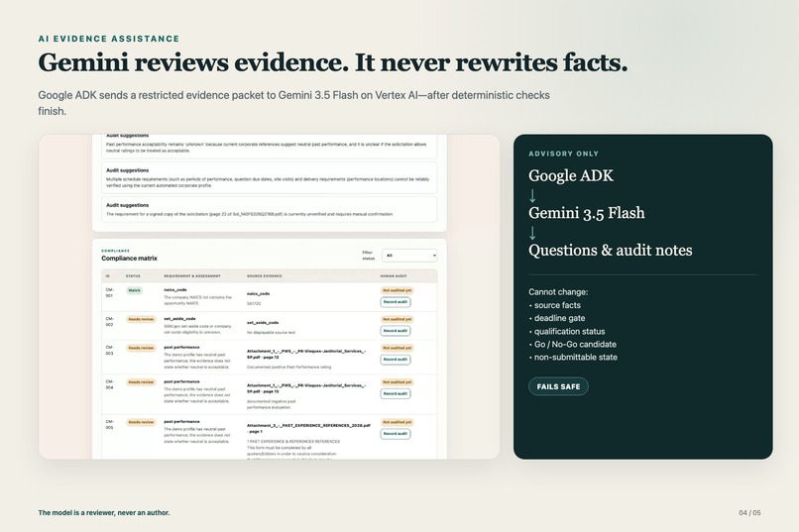Click the 'source facts' bullet
This screenshot has width=799, height=532.
557,305
